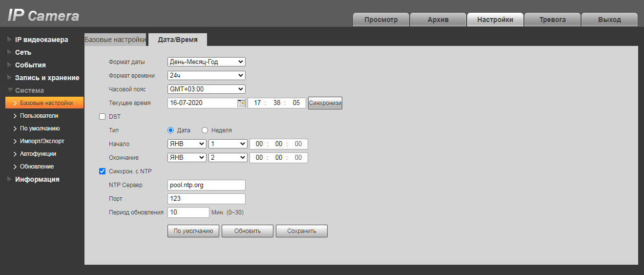Viewport: 644px width, 275px height.
Task: Select the Дата/Время tab
Action: (178, 40)
